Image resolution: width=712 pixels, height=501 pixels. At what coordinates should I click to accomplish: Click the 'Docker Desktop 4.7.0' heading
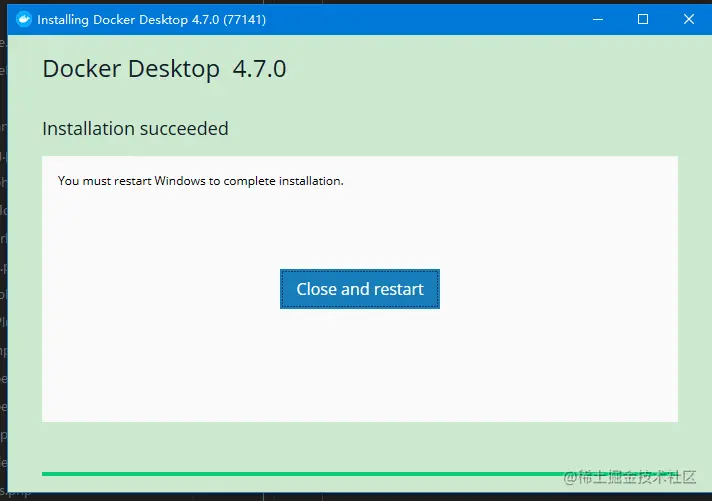point(164,69)
